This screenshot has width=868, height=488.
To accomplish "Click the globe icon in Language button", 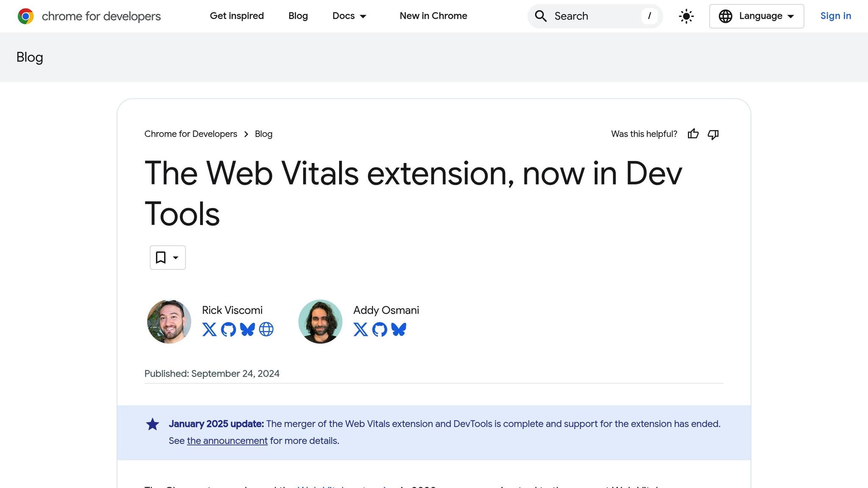I will pos(725,16).
